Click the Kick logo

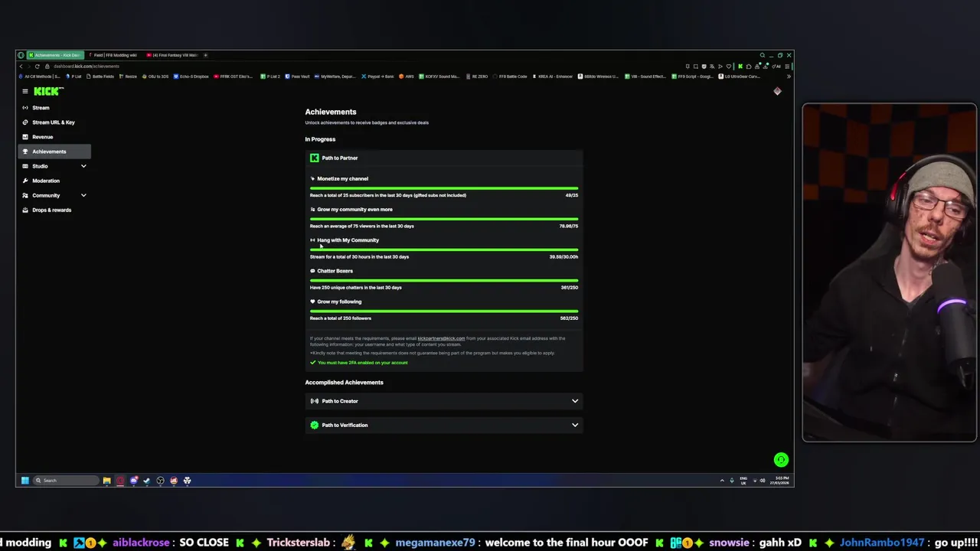(x=48, y=91)
